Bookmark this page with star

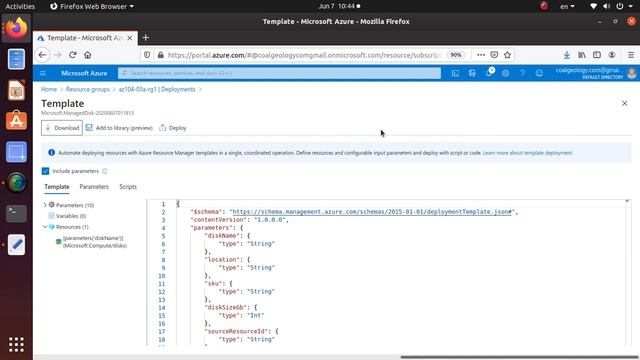[x=507, y=55]
